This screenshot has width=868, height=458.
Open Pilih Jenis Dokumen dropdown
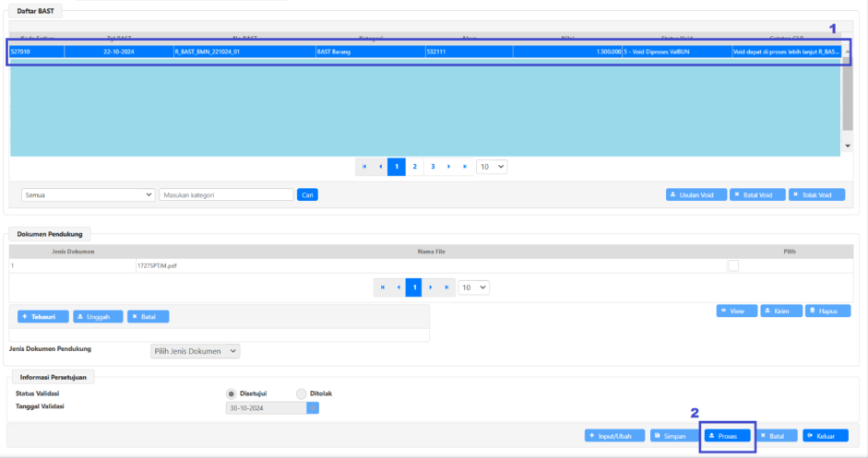pyautogui.click(x=195, y=351)
